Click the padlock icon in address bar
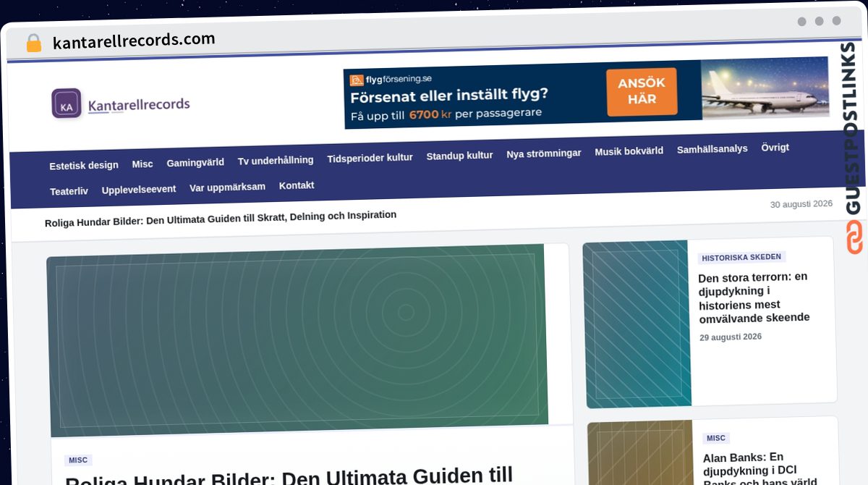This screenshot has width=868, height=485. [x=34, y=43]
